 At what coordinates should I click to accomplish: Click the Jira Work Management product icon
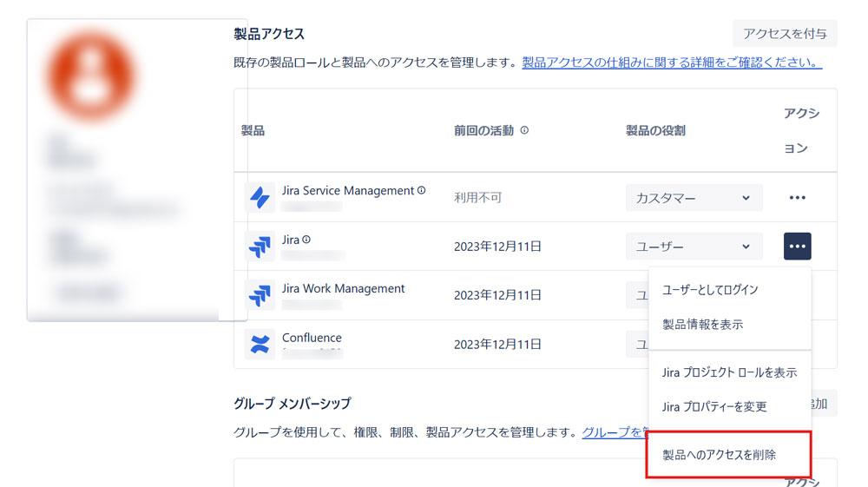260,295
